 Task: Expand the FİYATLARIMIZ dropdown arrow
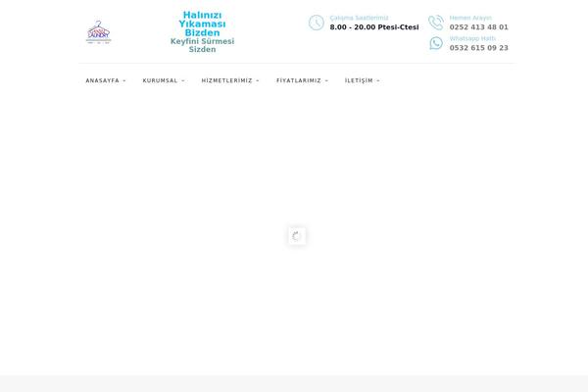pos(326,80)
